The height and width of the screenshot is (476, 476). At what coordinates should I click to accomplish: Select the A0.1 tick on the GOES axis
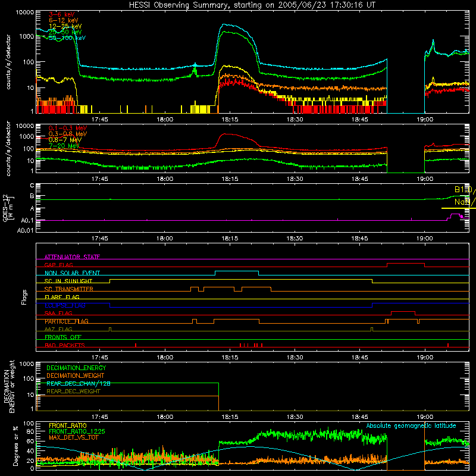[27, 220]
